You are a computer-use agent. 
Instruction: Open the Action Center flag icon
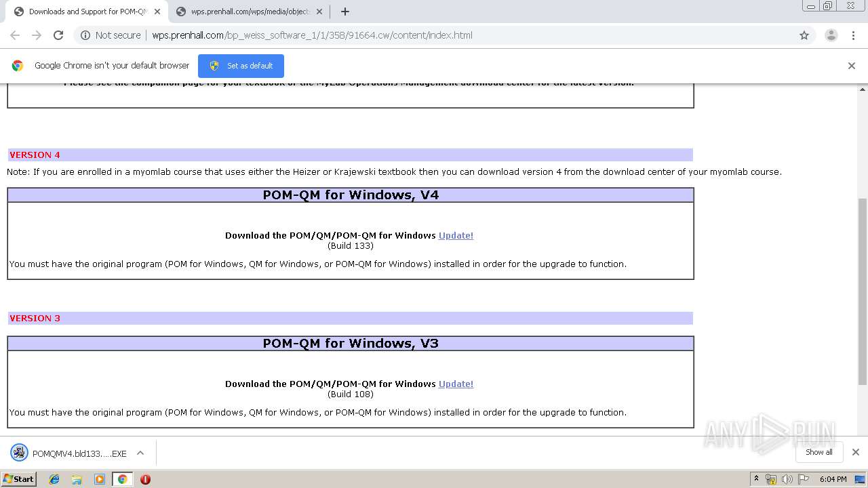coord(804,479)
